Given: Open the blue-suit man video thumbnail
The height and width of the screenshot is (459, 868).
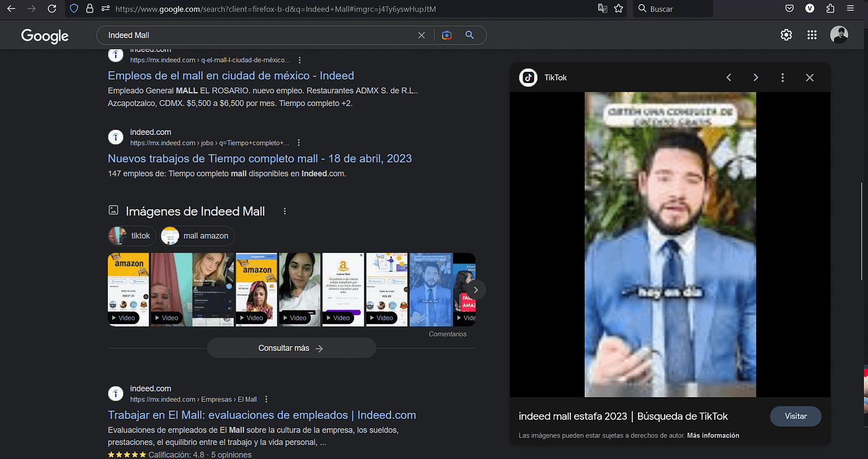Looking at the screenshot, I should pos(431,289).
